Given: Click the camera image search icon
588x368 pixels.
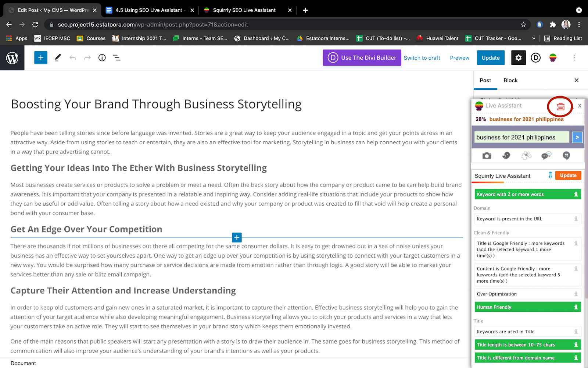Looking at the screenshot, I should (487, 156).
